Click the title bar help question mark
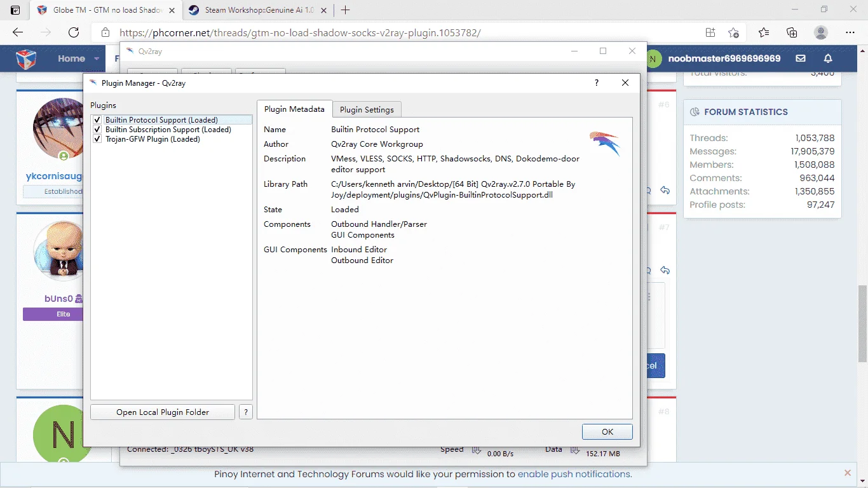 pos(596,83)
